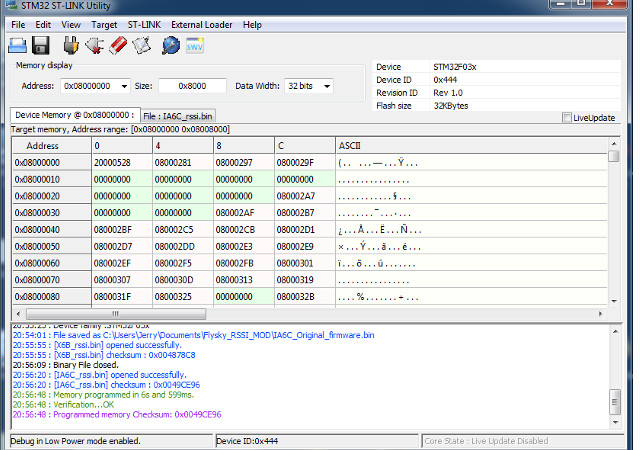This screenshot has width=640, height=450.
Task: Select cell 080002AF
Action: pyautogui.click(x=244, y=213)
